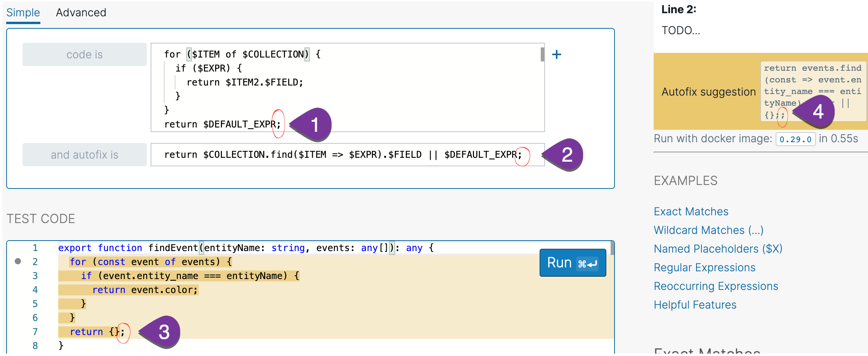
Task: Open the "Named Placeholders ($X)" example
Action: 718,248
